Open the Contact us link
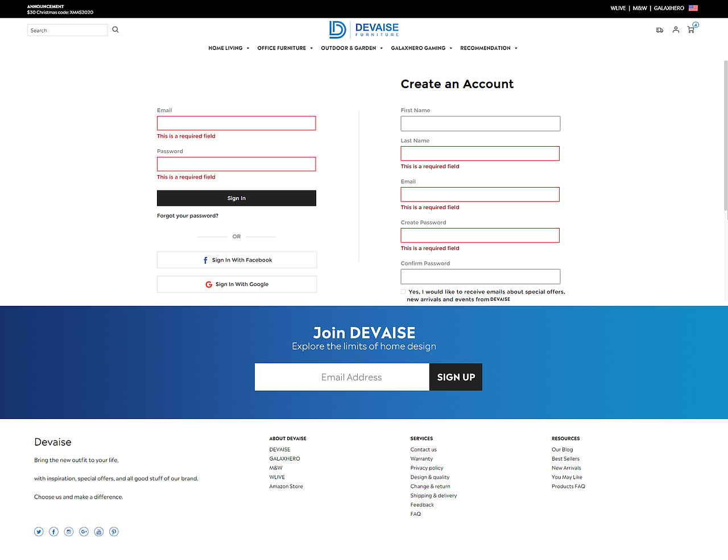Image resolution: width=728 pixels, height=560 pixels. [424, 450]
